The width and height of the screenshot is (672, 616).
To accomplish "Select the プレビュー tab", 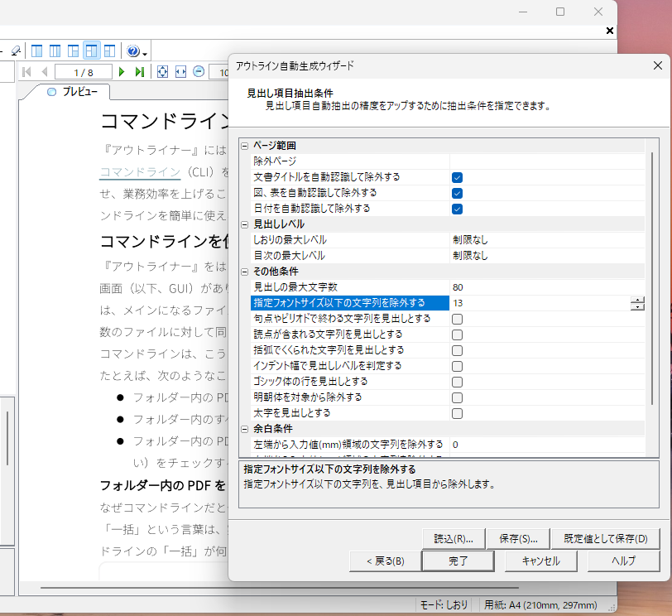I will [x=73, y=92].
